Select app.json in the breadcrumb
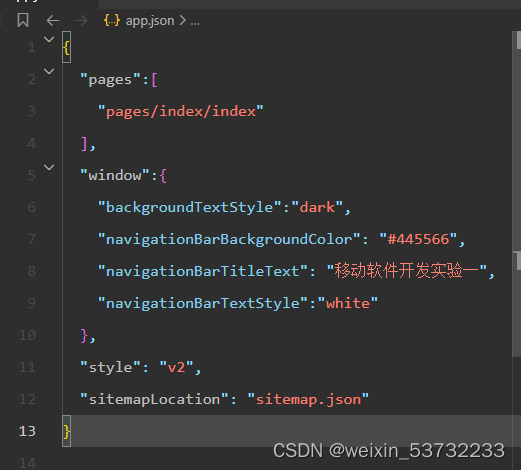The height and width of the screenshot is (470, 521). 150,21
